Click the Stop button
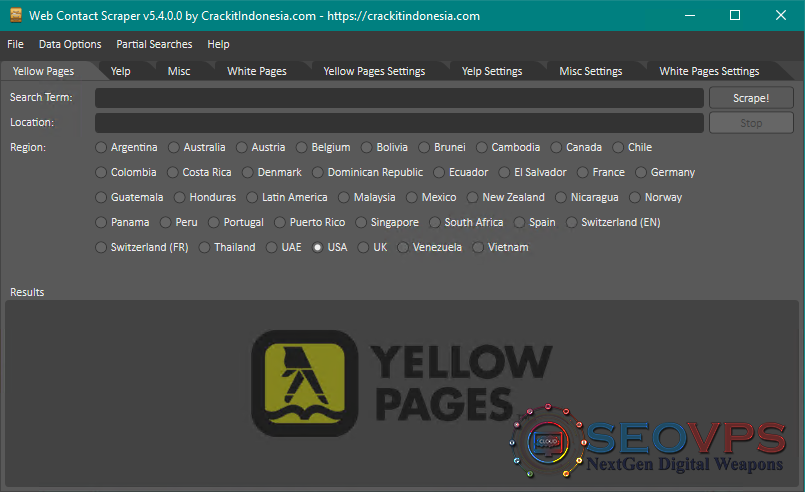805x492 pixels. (x=751, y=123)
